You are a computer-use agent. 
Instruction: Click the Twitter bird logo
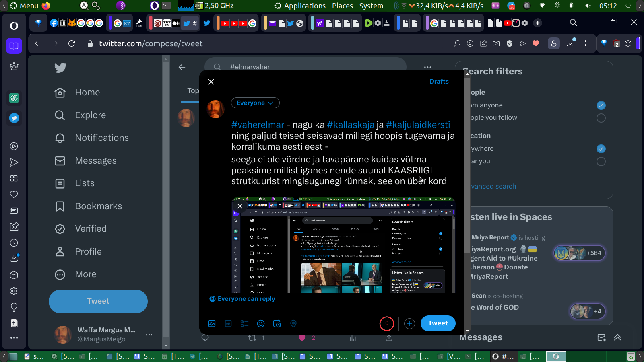(x=60, y=68)
